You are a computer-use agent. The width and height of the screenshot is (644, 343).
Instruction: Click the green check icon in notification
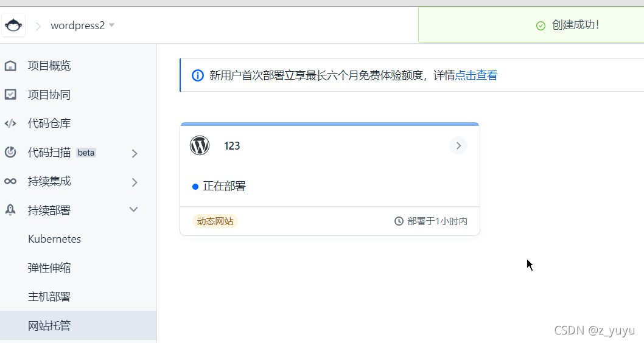(541, 26)
